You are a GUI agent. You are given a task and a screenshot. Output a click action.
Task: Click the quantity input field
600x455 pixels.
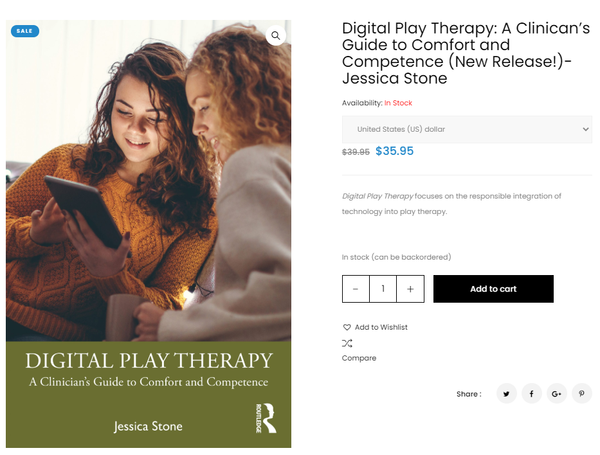coord(383,289)
